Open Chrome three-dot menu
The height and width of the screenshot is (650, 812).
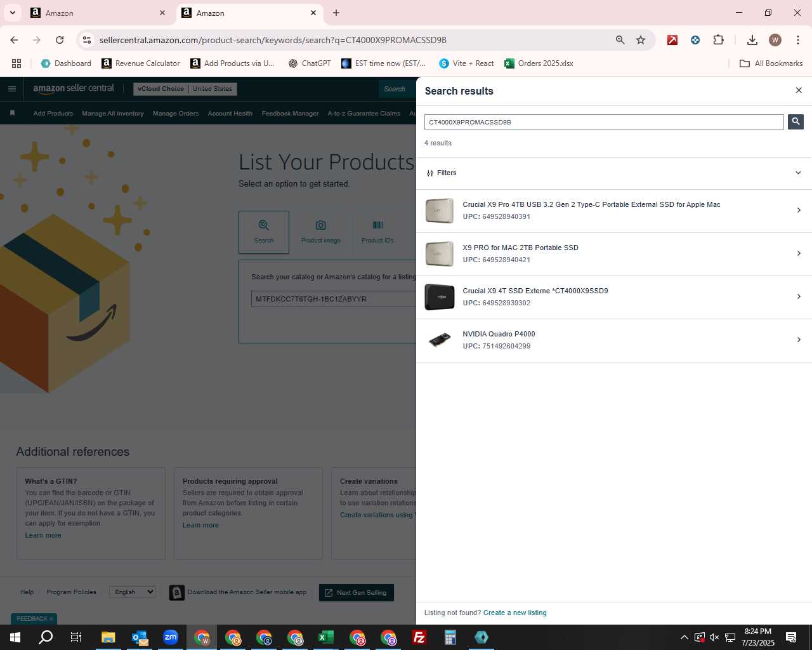pyautogui.click(x=797, y=40)
